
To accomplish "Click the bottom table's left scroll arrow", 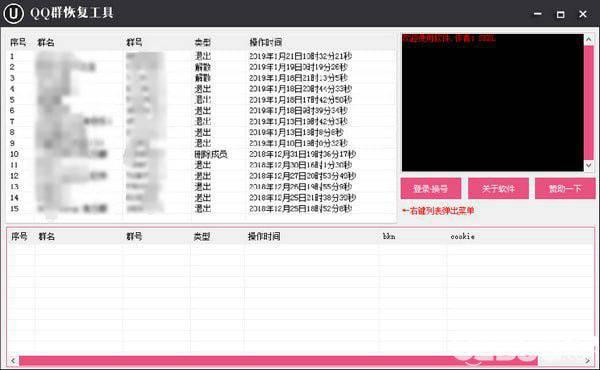I will coord(13,360).
